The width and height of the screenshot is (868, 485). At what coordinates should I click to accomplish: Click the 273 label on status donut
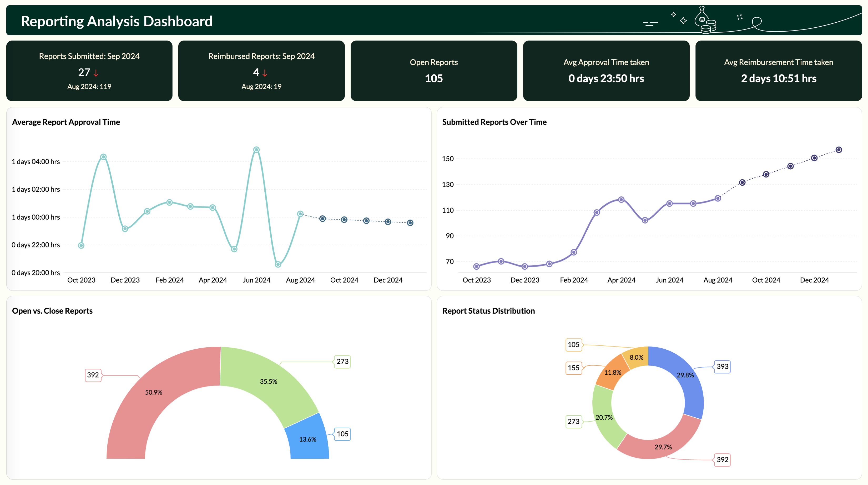click(573, 422)
